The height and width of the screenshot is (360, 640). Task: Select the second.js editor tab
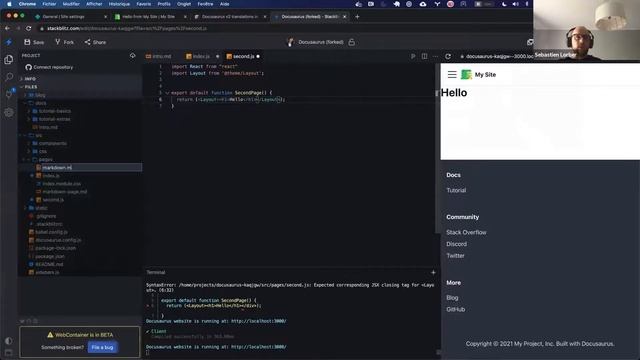click(x=243, y=56)
